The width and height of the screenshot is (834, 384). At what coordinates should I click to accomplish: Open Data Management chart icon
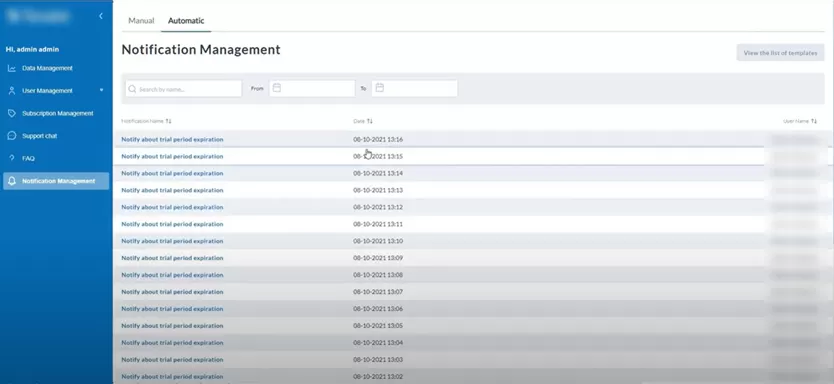click(12, 68)
